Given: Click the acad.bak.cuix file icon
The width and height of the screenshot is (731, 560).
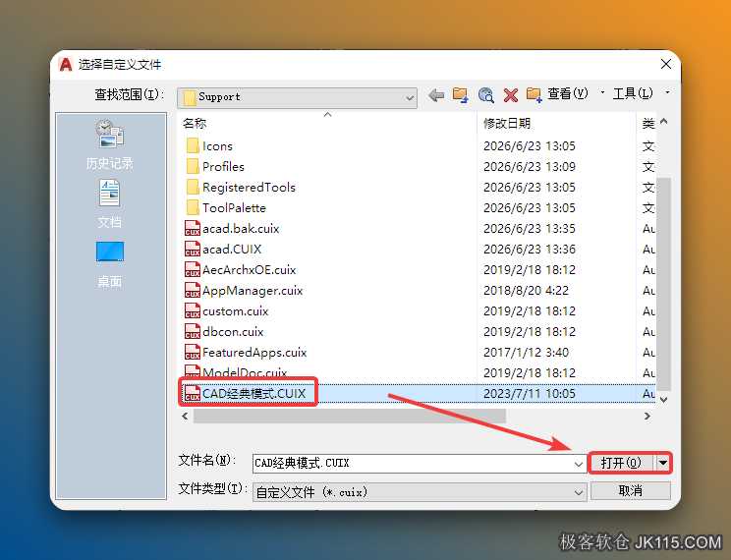Looking at the screenshot, I should click(x=193, y=229).
